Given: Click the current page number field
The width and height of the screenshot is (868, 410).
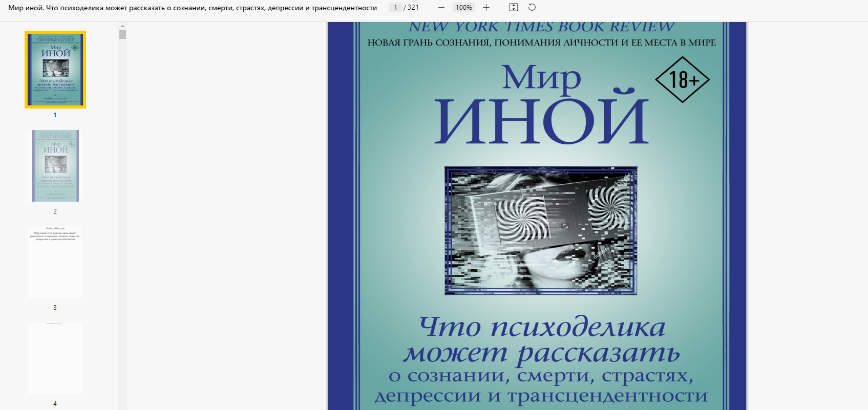Looking at the screenshot, I should [395, 8].
